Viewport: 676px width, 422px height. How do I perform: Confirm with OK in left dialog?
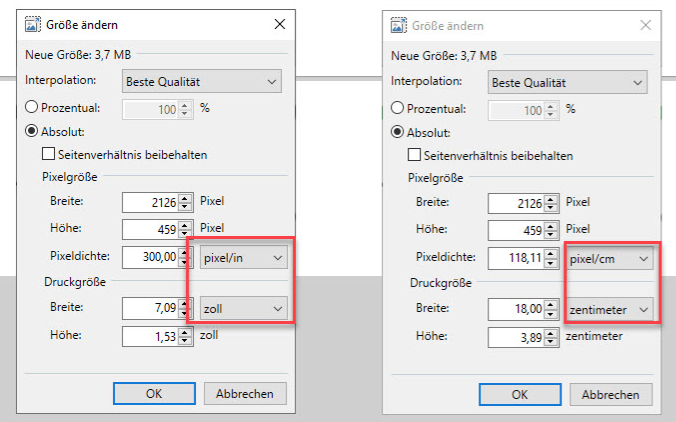(x=154, y=394)
